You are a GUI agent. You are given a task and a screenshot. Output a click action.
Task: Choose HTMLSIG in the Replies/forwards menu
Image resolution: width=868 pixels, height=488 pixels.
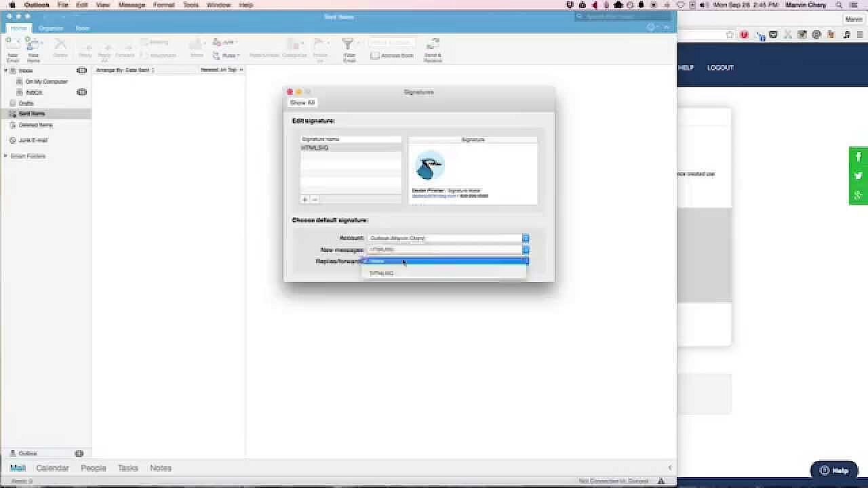point(445,273)
